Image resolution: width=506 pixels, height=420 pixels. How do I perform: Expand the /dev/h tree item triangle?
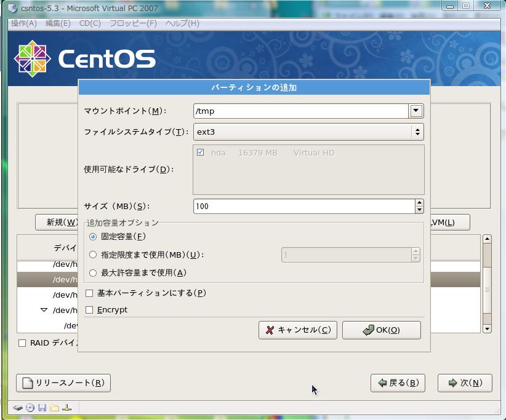point(44,311)
